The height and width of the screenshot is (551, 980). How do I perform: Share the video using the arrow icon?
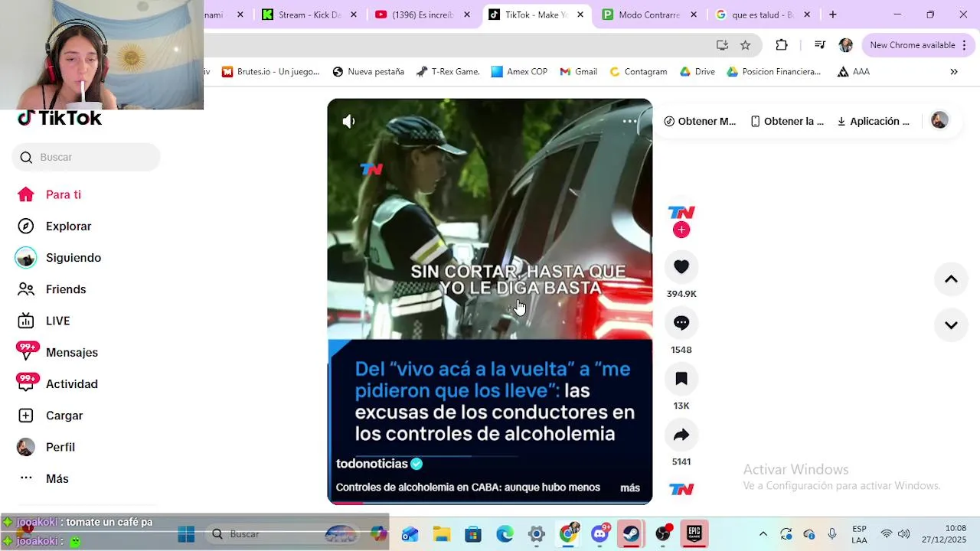point(681,435)
